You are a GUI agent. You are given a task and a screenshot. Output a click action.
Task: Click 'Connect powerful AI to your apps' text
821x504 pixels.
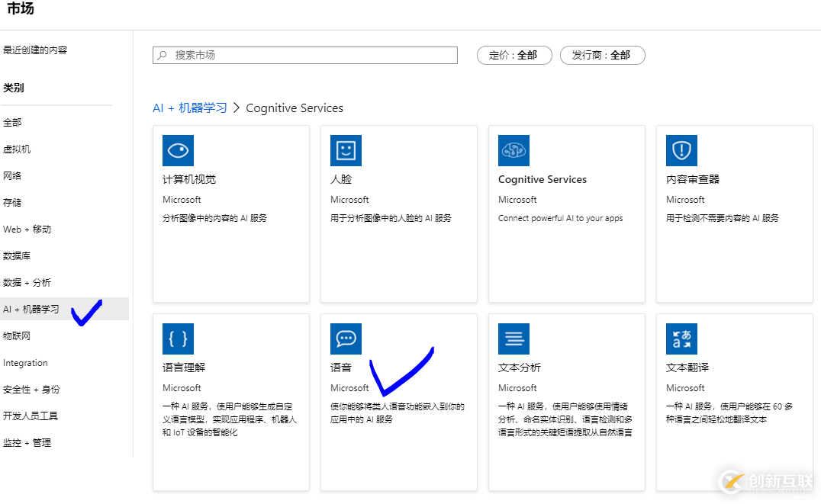point(560,218)
